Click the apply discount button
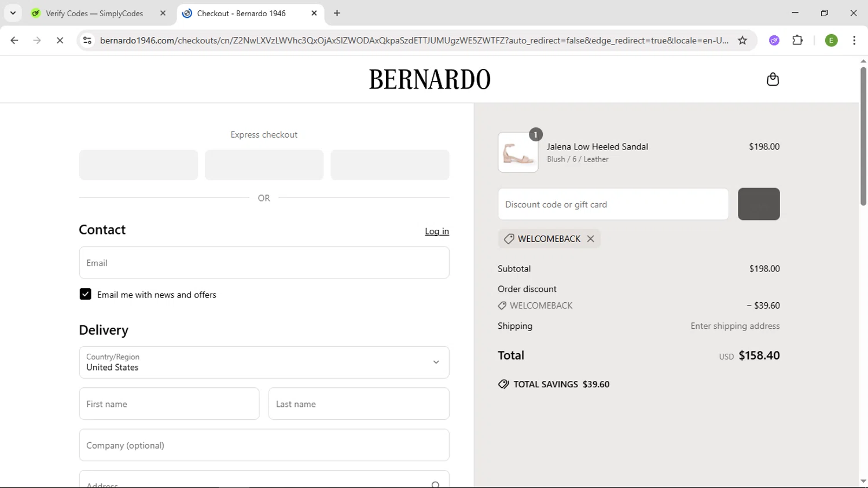This screenshot has height=488, width=868. click(x=759, y=204)
